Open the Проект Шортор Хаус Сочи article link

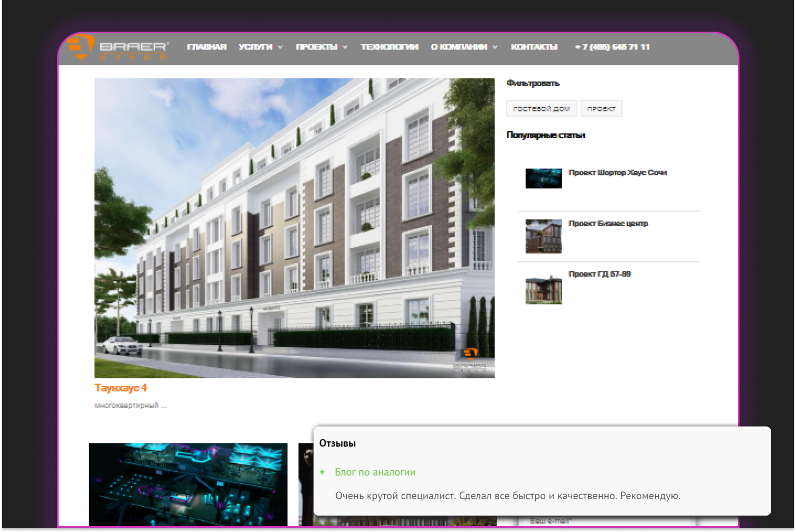click(618, 173)
